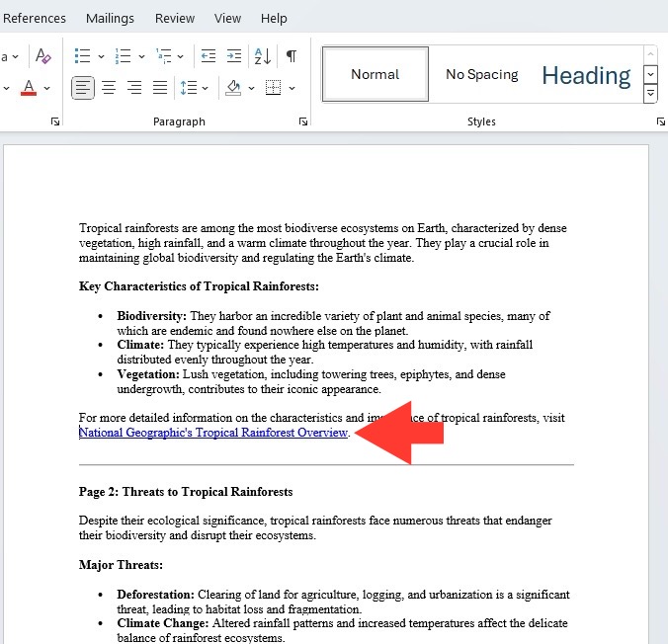668x644 pixels.
Task: Justify the paragraph text
Action: (x=160, y=88)
